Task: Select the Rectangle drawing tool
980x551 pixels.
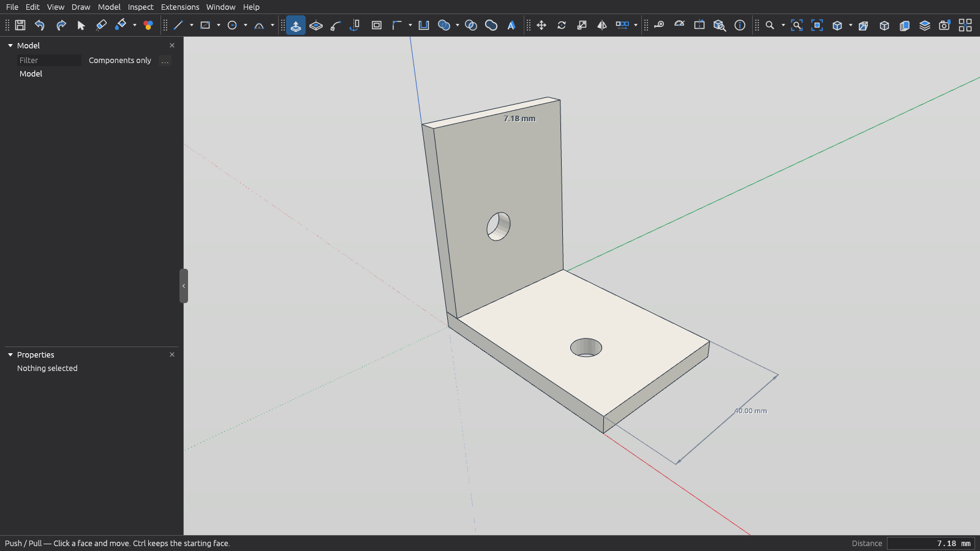Action: coord(205,25)
